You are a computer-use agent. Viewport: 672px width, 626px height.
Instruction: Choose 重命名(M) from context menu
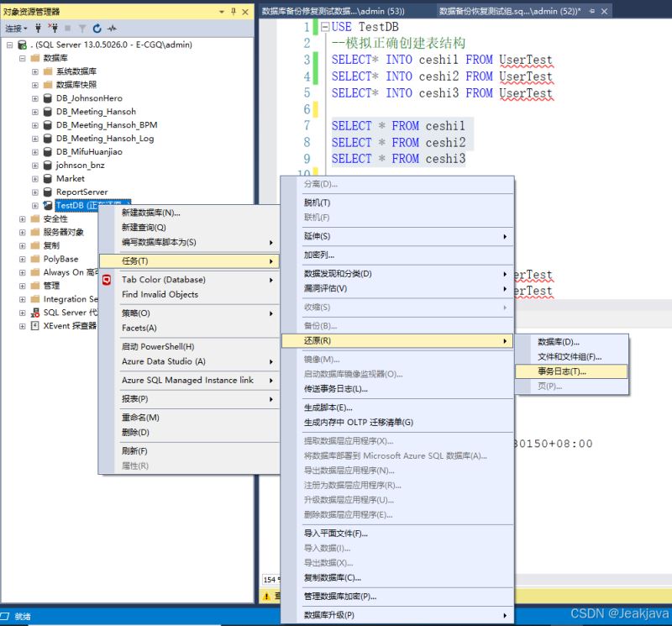[189, 418]
